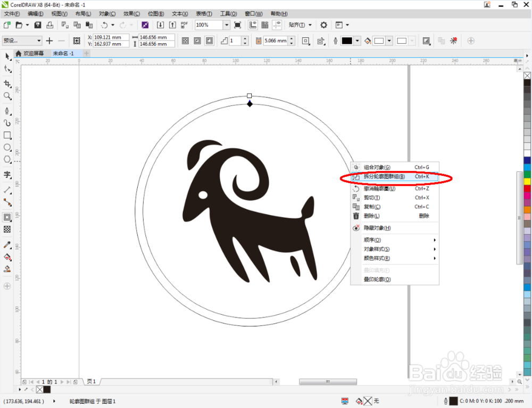The image size is (532, 408).
Task: Increase the contour steps spinner
Action: (x=245, y=38)
